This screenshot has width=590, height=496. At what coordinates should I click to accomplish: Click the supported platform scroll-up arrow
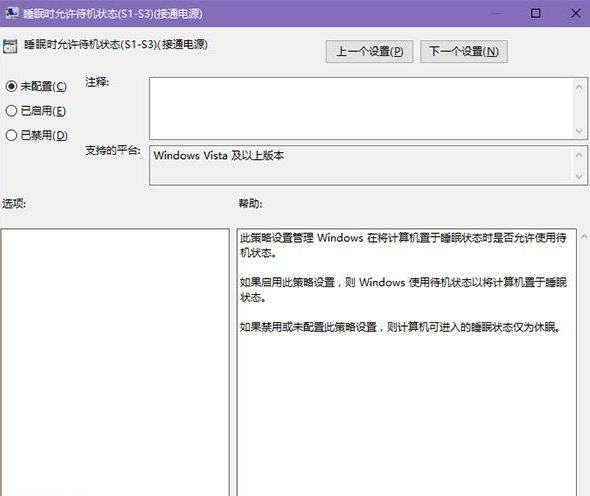tap(579, 155)
